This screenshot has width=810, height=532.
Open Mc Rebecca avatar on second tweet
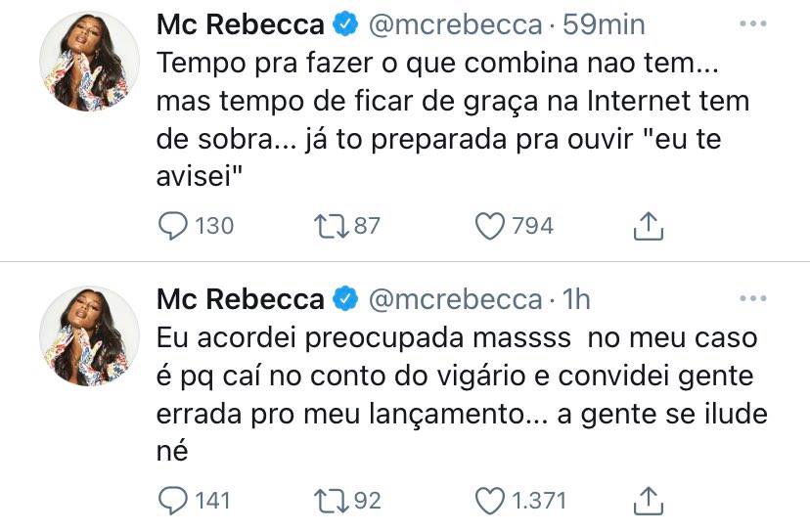(89, 336)
